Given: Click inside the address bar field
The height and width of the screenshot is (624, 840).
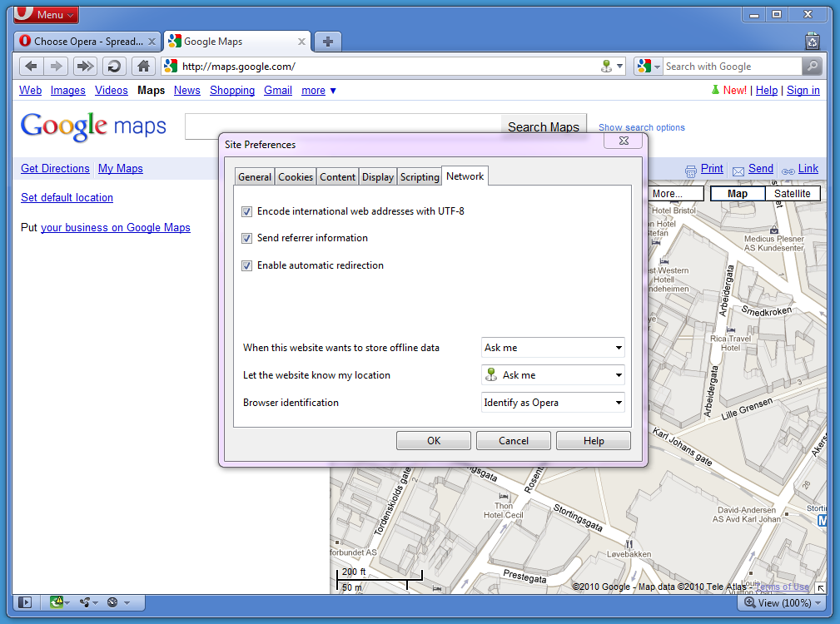Looking at the screenshot, I should 375,66.
